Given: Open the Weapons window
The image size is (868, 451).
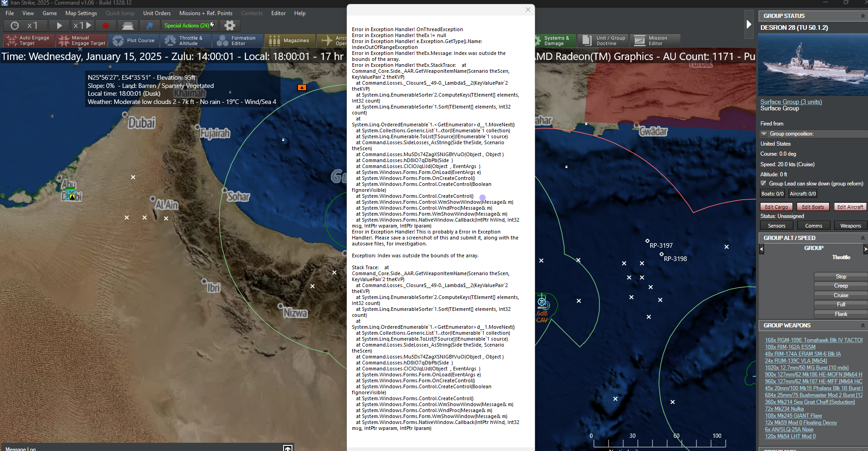Looking at the screenshot, I should (851, 226).
